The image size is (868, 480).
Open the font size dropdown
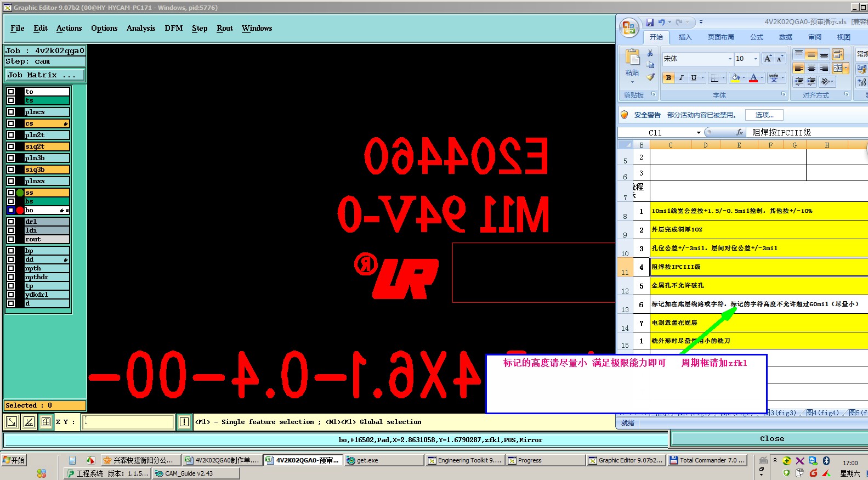(x=756, y=59)
